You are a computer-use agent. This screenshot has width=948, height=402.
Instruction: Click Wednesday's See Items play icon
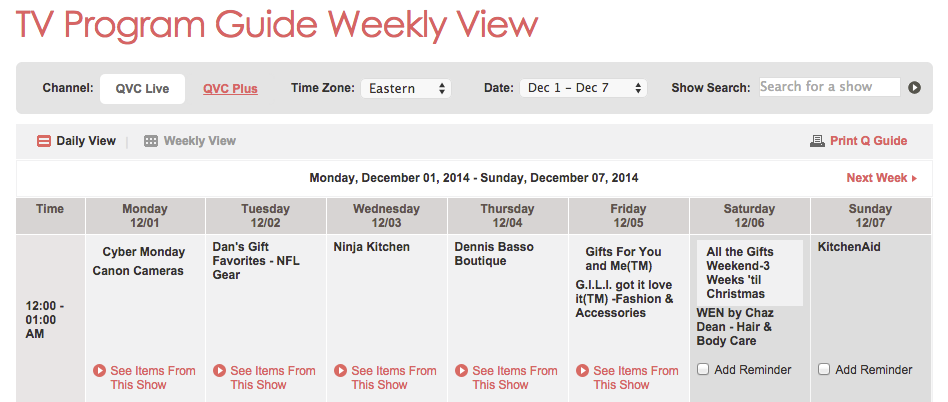[x=340, y=371]
